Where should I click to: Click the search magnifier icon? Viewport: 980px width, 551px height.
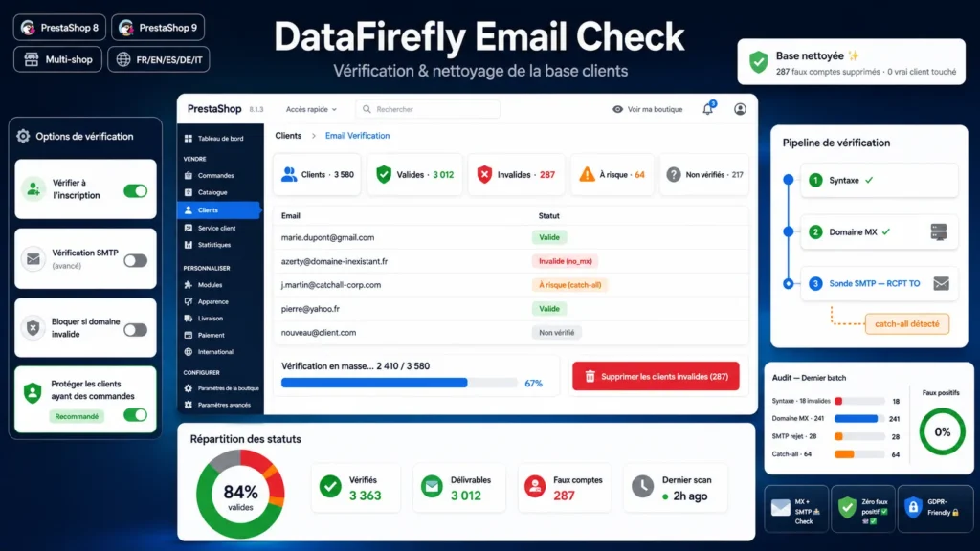(367, 109)
